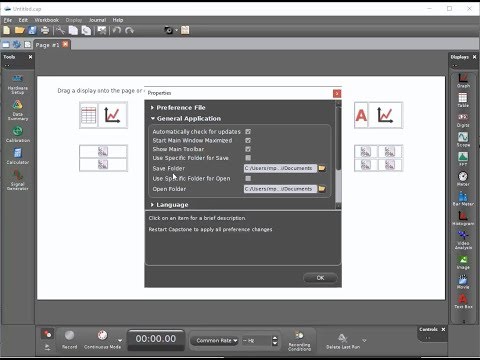Open the camera snapshot dropdown arrow
The height and width of the screenshot is (360, 480).
177,30
